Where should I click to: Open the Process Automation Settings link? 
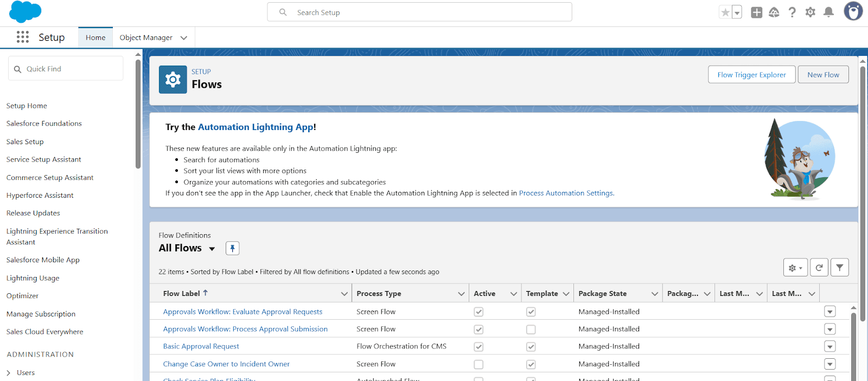coord(566,193)
